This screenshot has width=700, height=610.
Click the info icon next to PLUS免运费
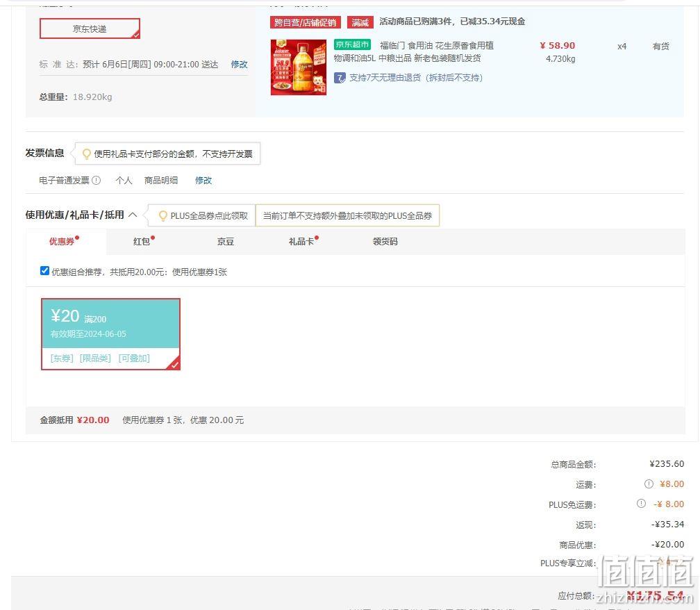pos(641,503)
